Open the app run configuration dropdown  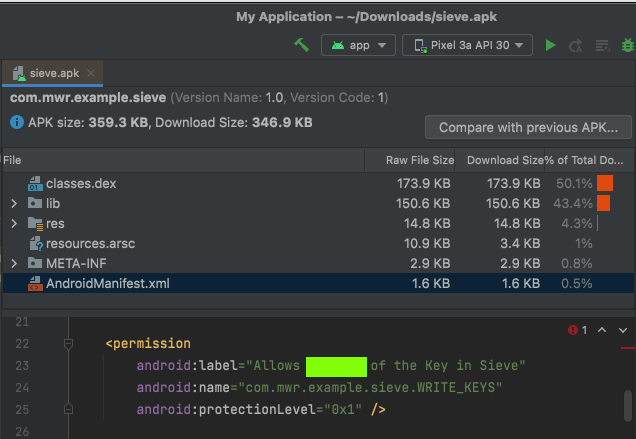click(357, 45)
